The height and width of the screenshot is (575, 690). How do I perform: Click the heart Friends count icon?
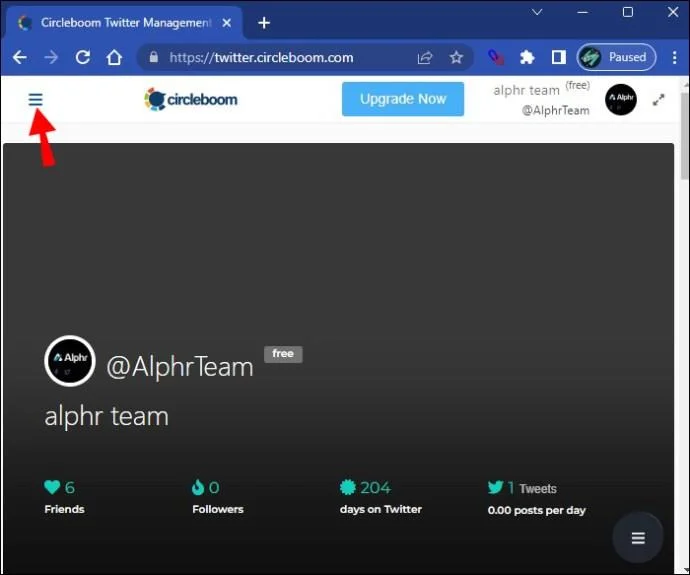[x=52, y=487]
